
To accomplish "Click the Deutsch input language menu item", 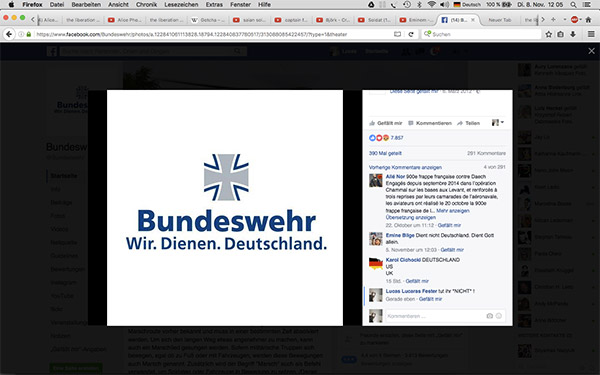I will tap(467, 5).
